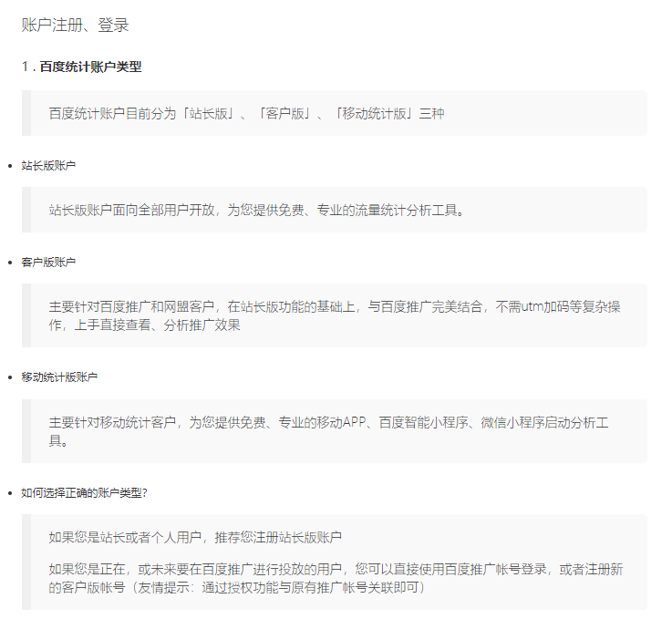This screenshot has height=619, width=672.
Task: Click the paragraph starting 主要针对百度推广和网盟客户
Action: [335, 315]
